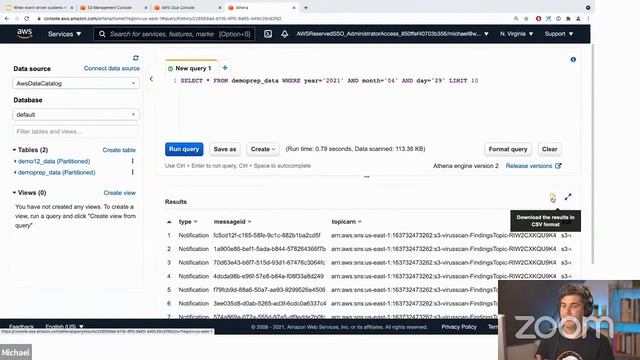Collapse the left sidebar with chevron

pos(151,79)
